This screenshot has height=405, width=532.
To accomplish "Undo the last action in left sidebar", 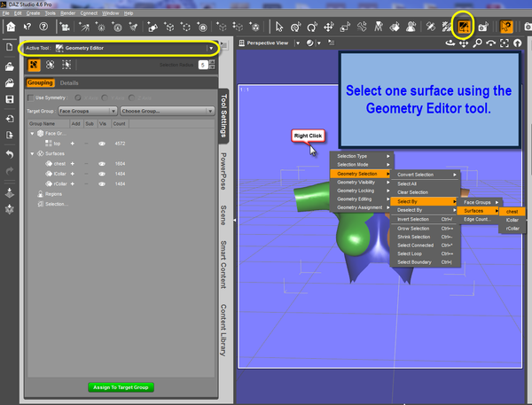I will 10,154.
